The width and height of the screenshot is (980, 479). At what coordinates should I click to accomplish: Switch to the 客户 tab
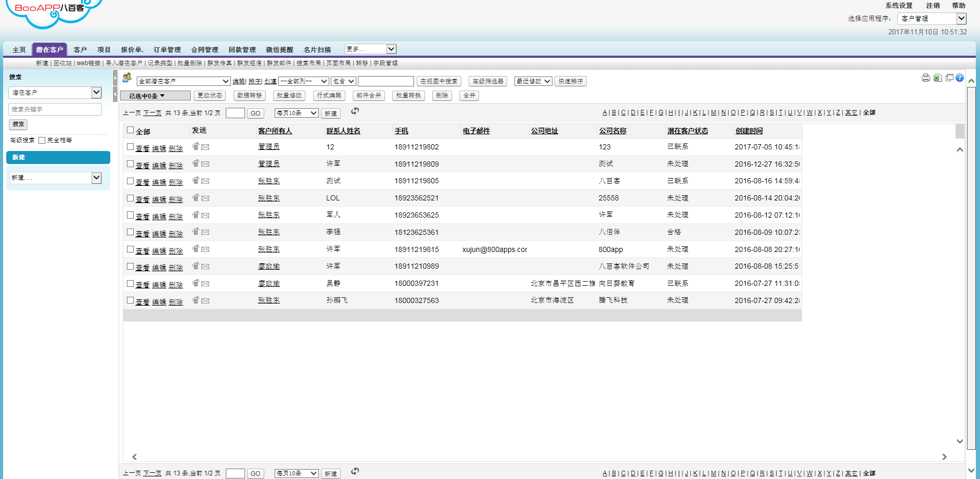click(x=80, y=50)
